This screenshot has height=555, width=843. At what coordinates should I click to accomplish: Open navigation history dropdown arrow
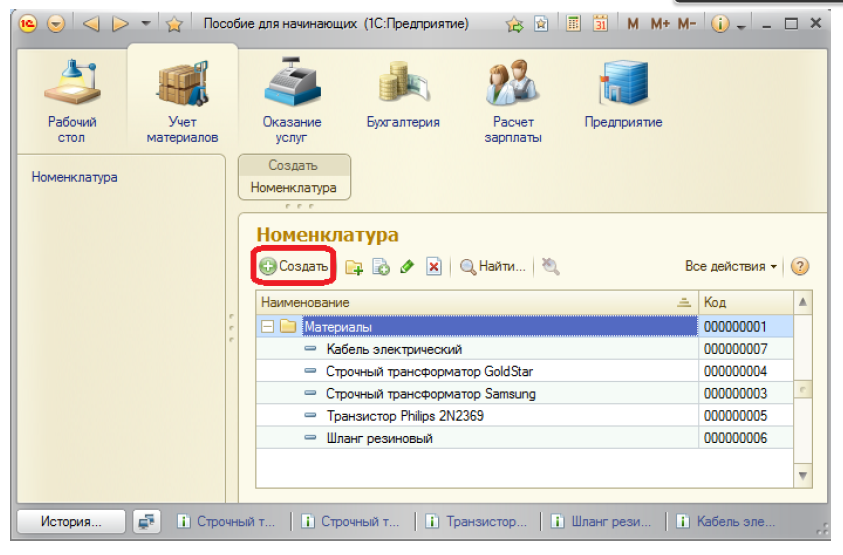coord(146,24)
